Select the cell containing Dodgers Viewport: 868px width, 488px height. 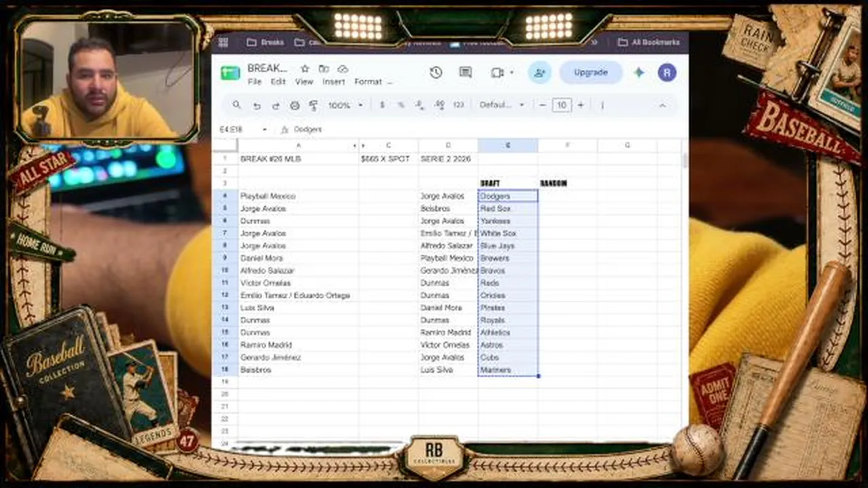click(x=508, y=196)
